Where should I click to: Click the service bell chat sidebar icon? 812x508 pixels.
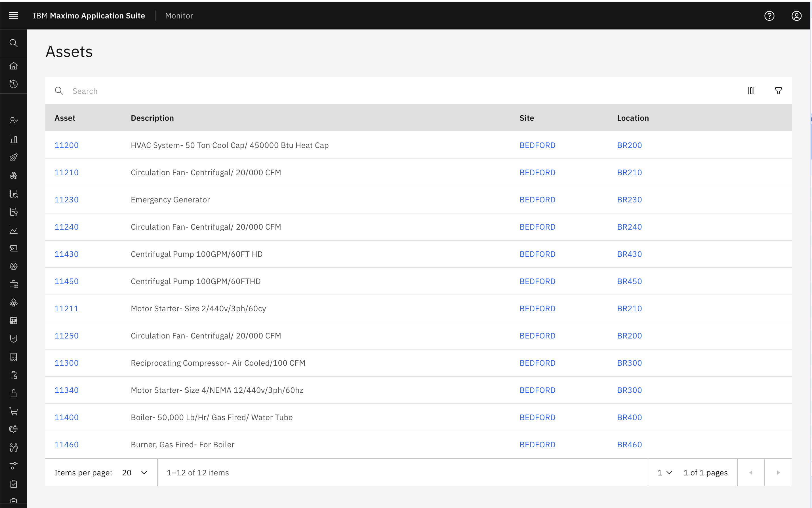(13, 429)
